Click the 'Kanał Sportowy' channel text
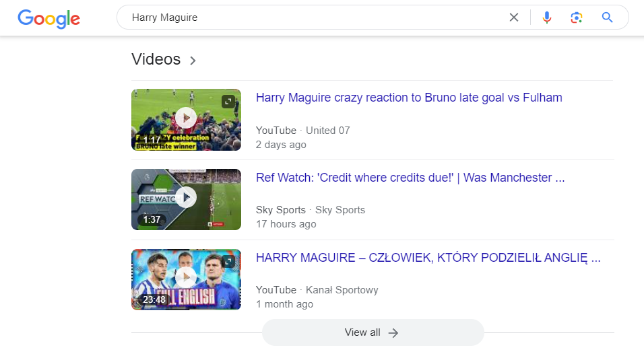The image size is (644, 360). tap(342, 290)
